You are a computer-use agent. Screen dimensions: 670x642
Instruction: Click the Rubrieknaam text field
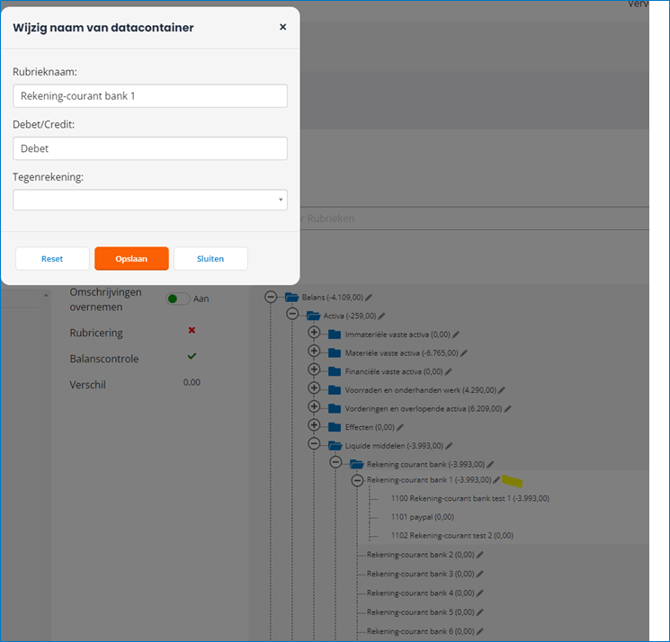point(150,96)
